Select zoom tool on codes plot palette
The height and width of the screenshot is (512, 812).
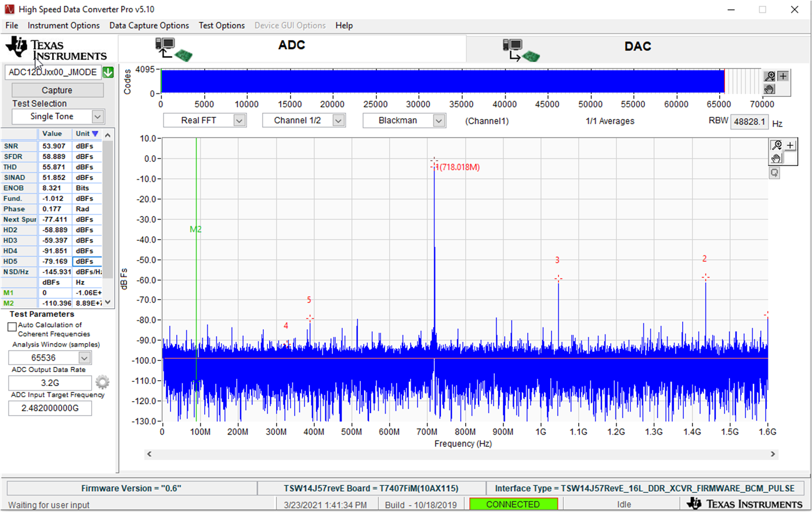pos(770,76)
